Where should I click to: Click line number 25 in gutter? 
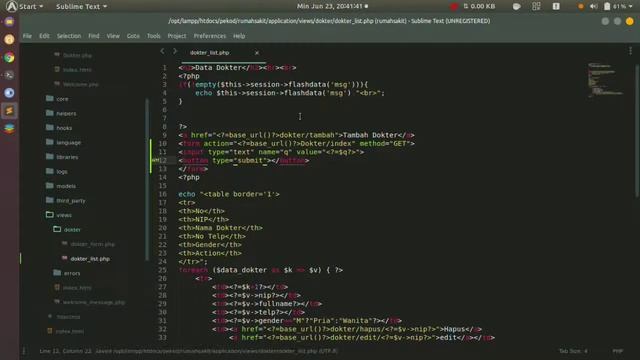[x=162, y=270]
